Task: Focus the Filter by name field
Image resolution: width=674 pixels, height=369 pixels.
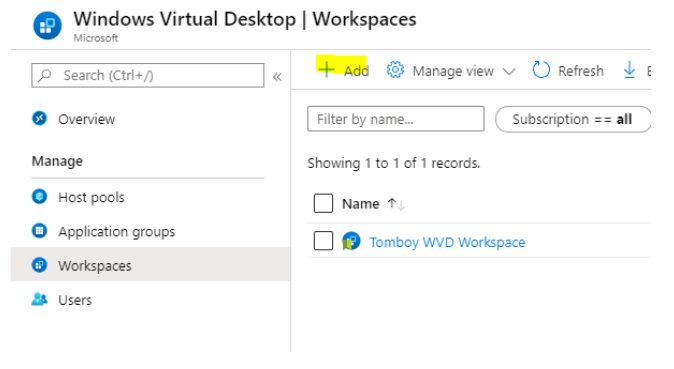Action: pyautogui.click(x=396, y=119)
